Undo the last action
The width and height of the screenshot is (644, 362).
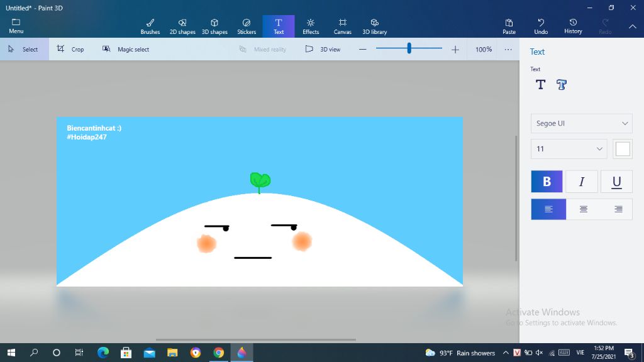(x=541, y=26)
